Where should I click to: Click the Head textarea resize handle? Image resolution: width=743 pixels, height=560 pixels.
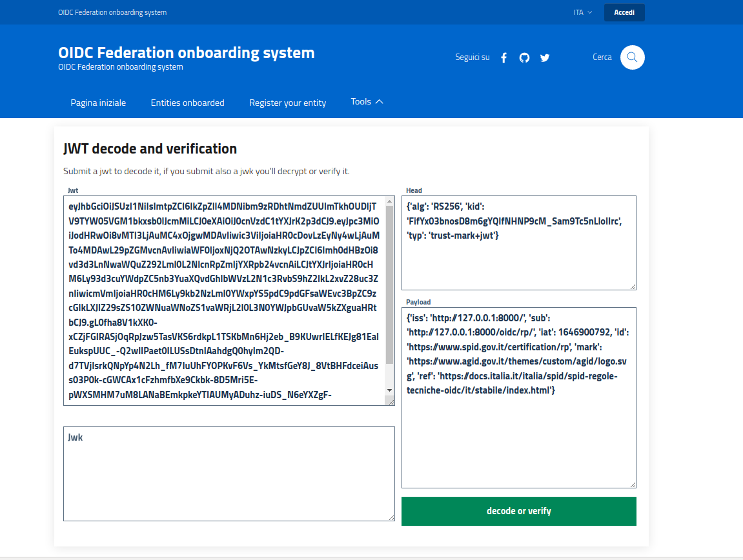coord(633,286)
